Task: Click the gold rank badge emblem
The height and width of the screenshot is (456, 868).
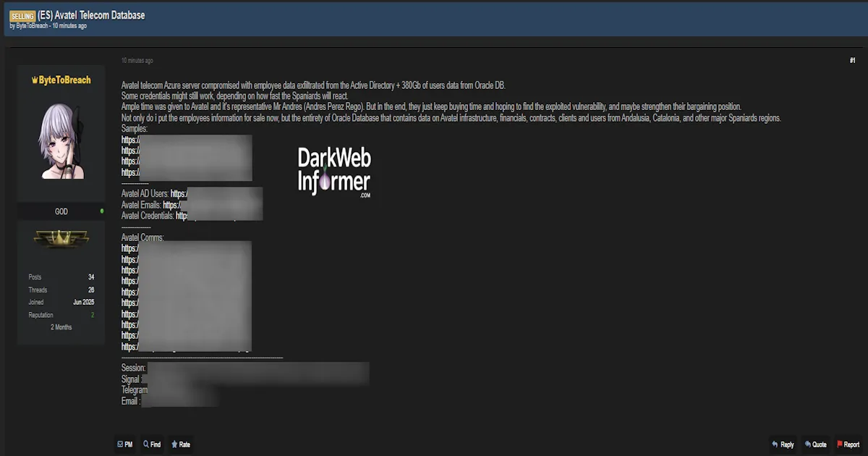Action: (x=61, y=238)
